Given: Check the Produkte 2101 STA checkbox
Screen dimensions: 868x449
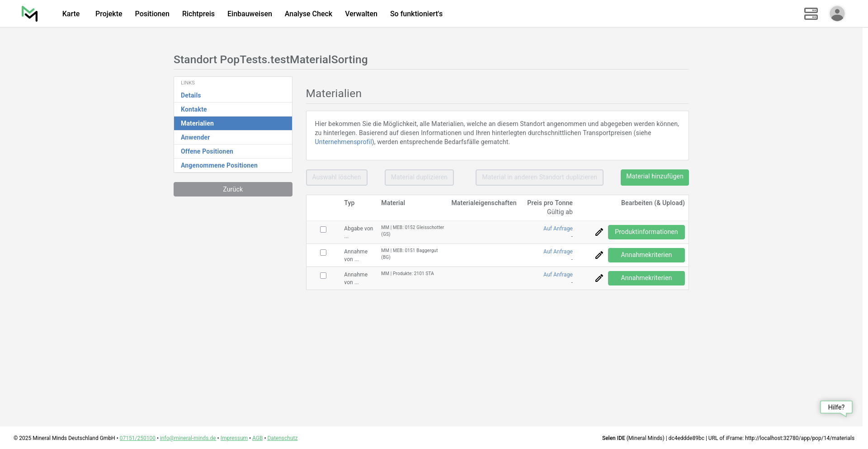Looking at the screenshot, I should tap(323, 276).
